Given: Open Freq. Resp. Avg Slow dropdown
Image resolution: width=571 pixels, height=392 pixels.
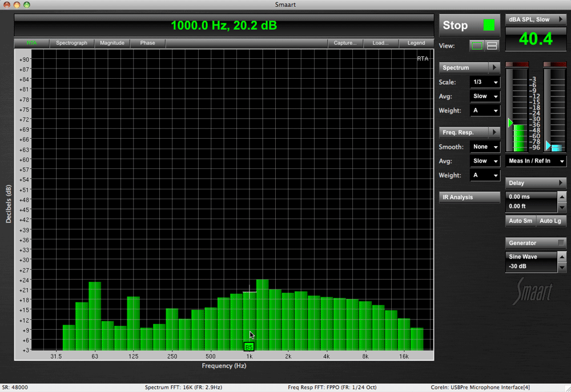Looking at the screenshot, I should click(x=485, y=161).
